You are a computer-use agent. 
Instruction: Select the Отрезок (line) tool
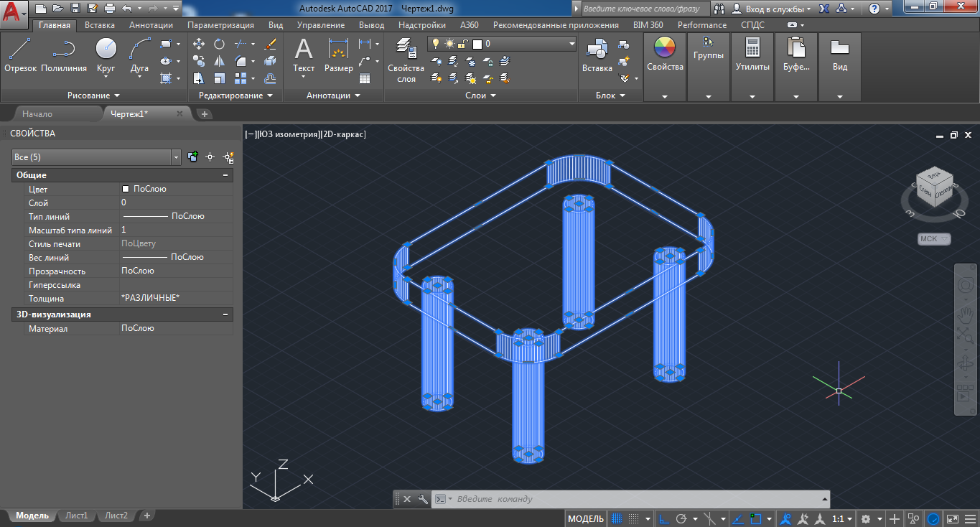[x=20, y=56]
